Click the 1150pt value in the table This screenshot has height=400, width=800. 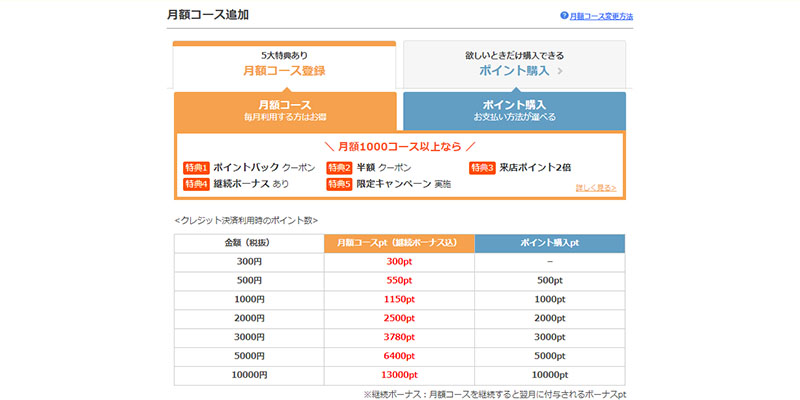[x=399, y=299]
